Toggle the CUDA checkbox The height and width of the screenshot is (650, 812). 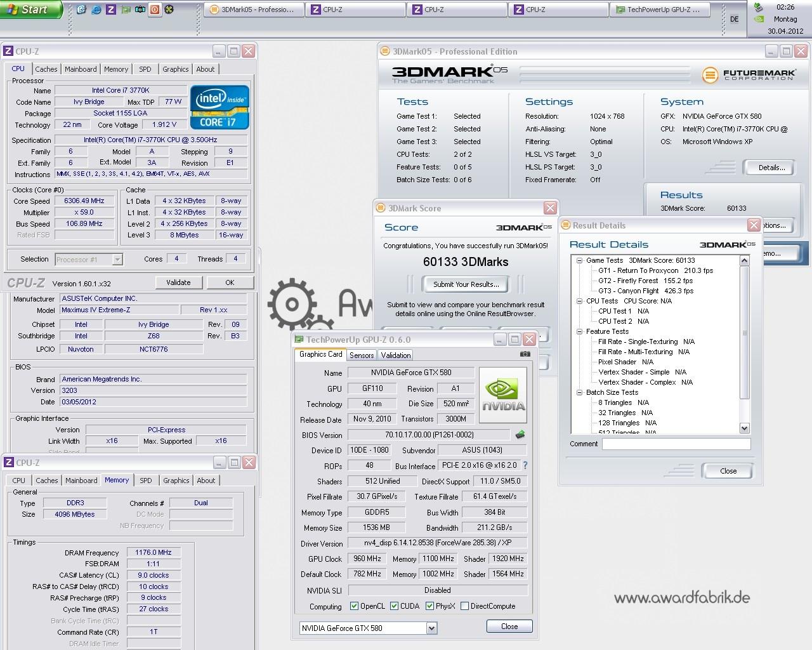[x=394, y=606]
